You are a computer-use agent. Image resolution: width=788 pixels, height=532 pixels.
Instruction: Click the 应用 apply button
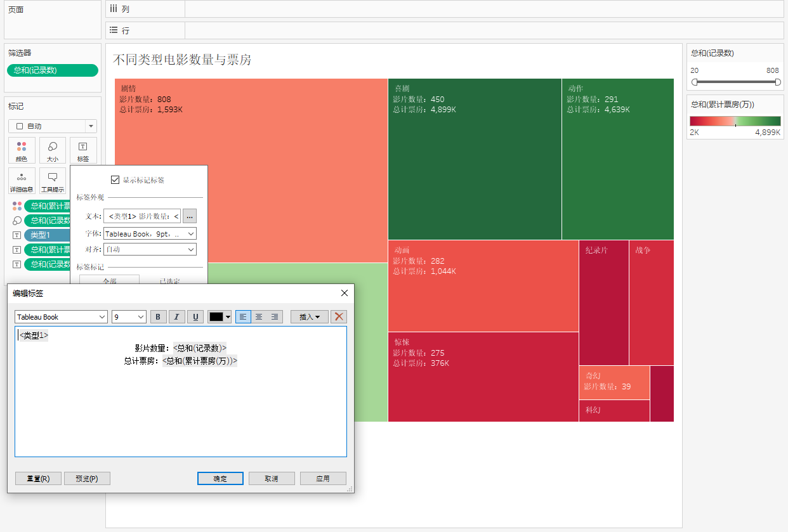click(323, 479)
